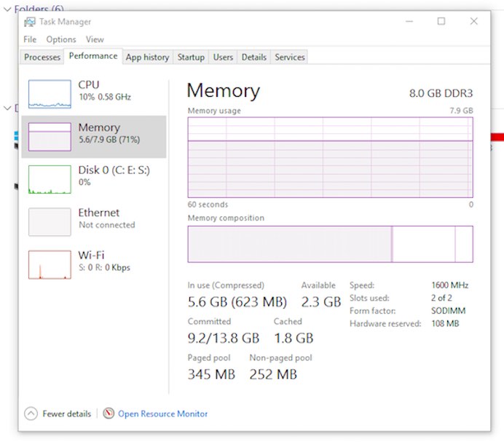This screenshot has height=442, width=504.
Task: Click the Resource Monitor gauge icon
Action: [109, 413]
